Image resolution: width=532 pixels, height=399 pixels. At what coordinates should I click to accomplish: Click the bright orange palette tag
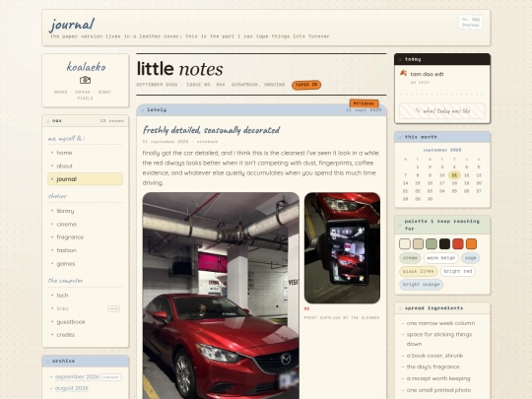click(421, 285)
